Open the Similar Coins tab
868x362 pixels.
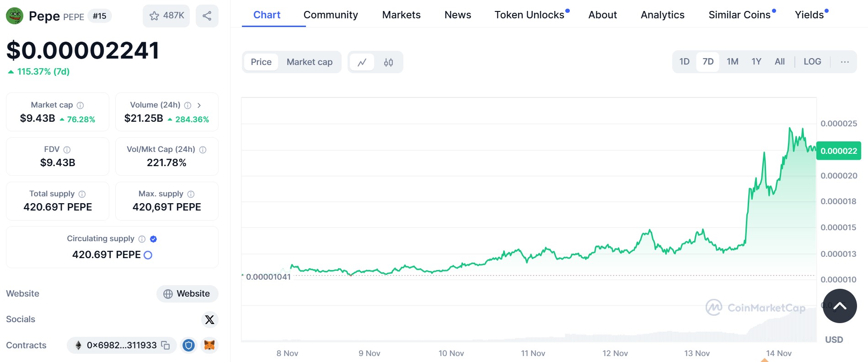[739, 15]
